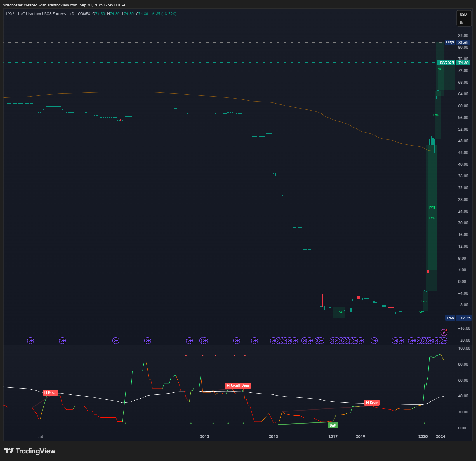Click the small red candle near the 4.00 level
Viewport: 476px width, 461px height.
(x=428, y=272)
